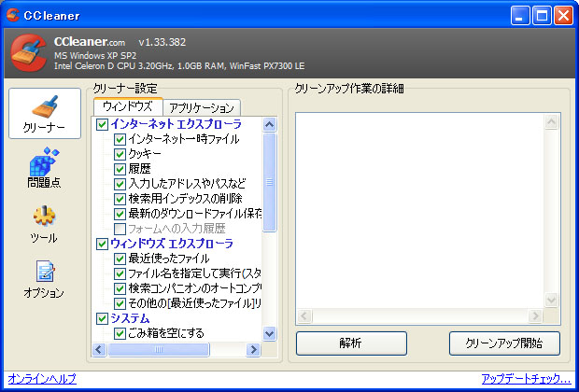Viewport: 579px width, 392px height.
Task: Maximize the CCleaner window
Action: point(542,16)
